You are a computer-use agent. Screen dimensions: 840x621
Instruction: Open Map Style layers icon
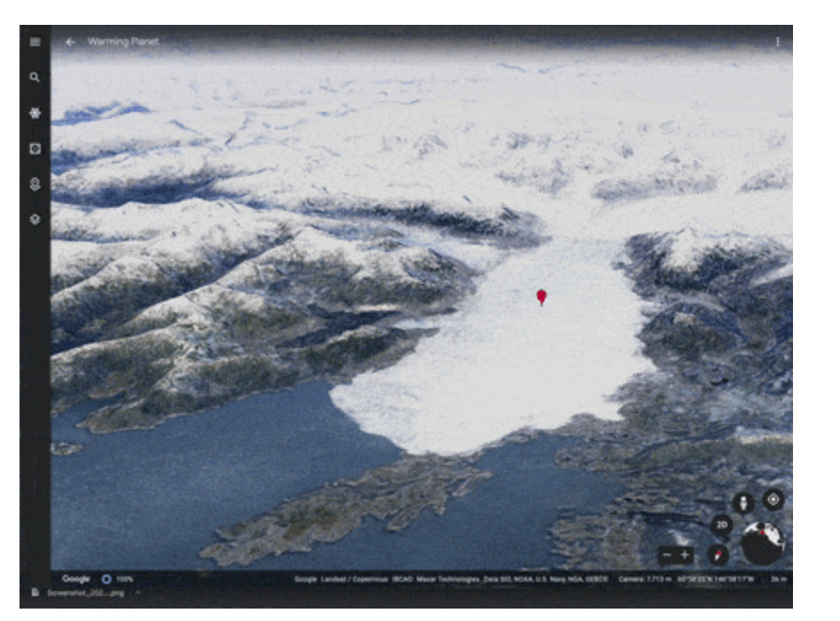[x=35, y=219]
